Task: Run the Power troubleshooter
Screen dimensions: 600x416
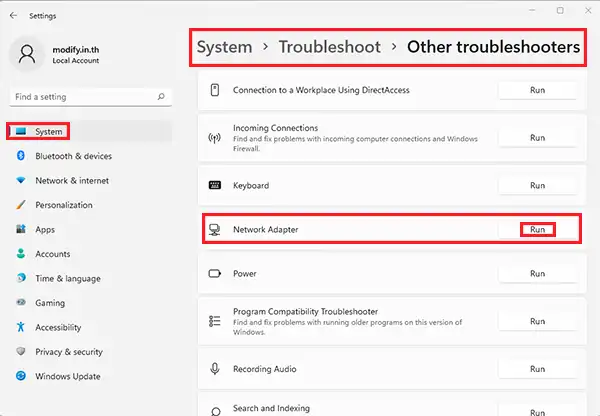Action: tap(537, 274)
